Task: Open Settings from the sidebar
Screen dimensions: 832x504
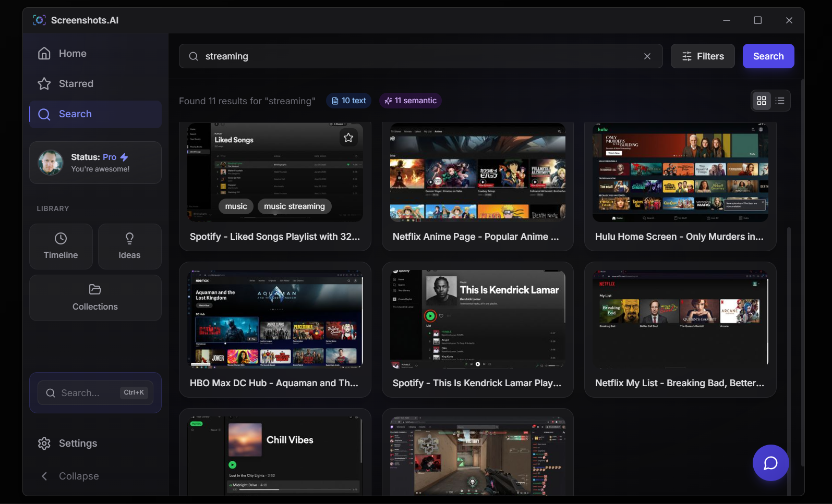Action: tap(95, 444)
